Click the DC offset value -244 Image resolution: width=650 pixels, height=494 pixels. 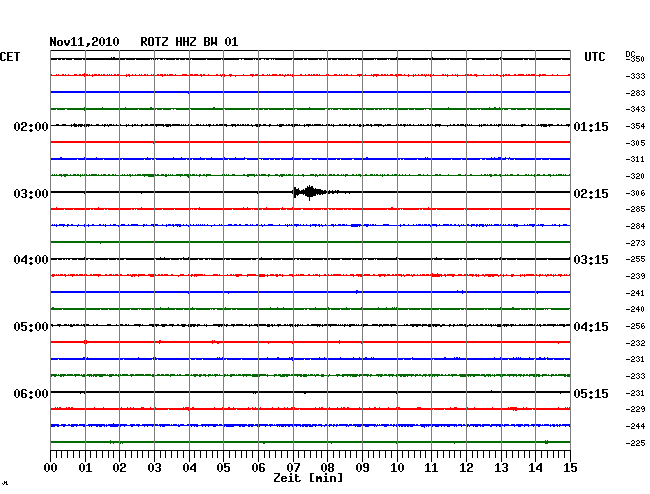pos(635,426)
